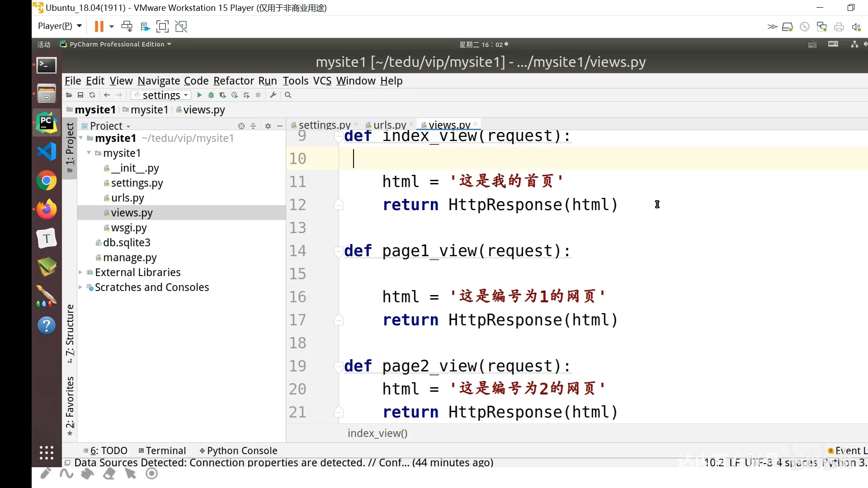Open the Project panel gear options

click(x=268, y=126)
